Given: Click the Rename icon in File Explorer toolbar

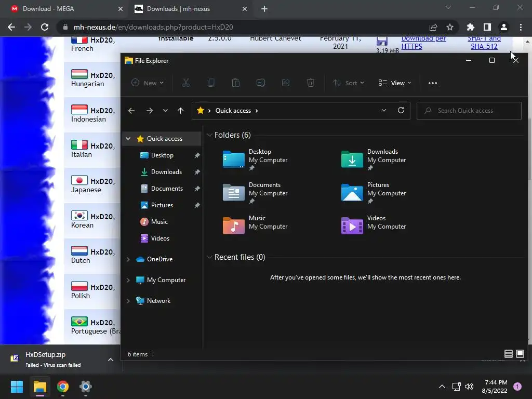Looking at the screenshot, I should point(261,83).
